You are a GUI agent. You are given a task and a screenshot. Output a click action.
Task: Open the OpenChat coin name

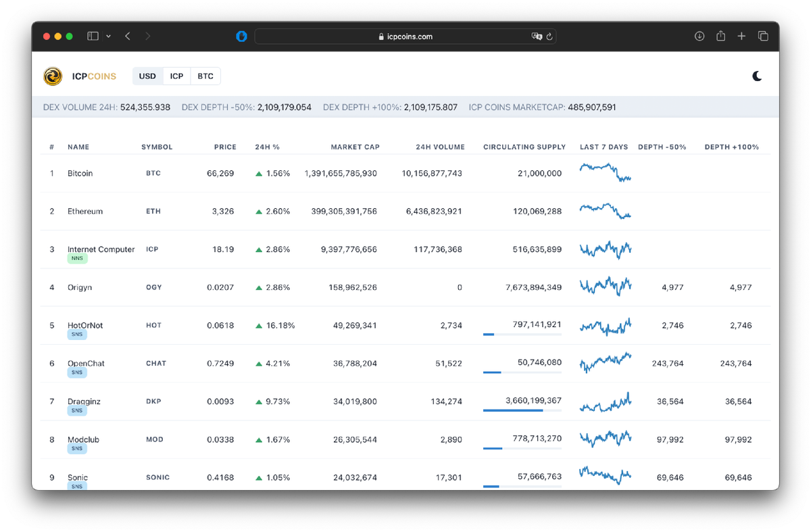click(86, 363)
